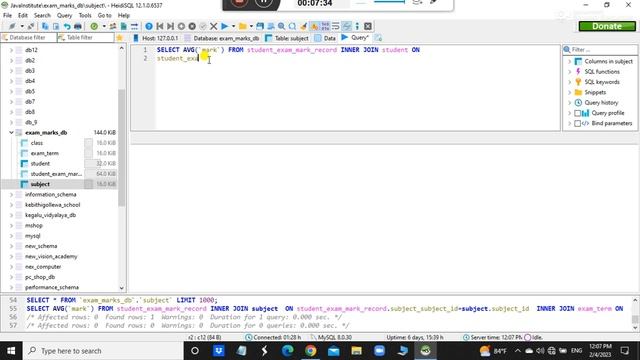Go to last row icon
640x360 pixels.
click(x=171, y=26)
